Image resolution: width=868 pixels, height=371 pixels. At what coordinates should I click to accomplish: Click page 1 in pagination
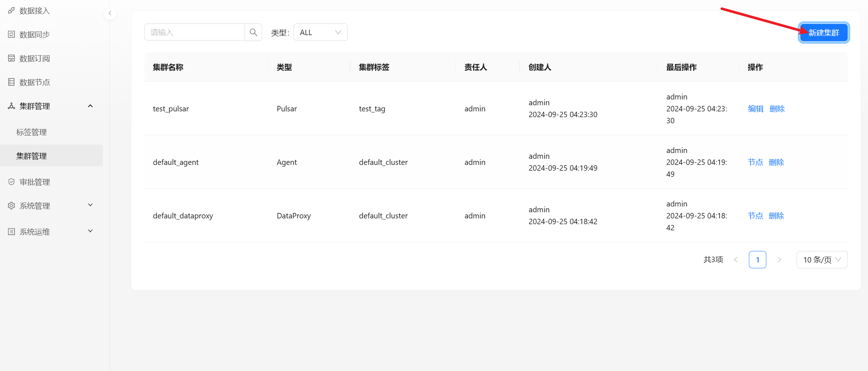(757, 260)
